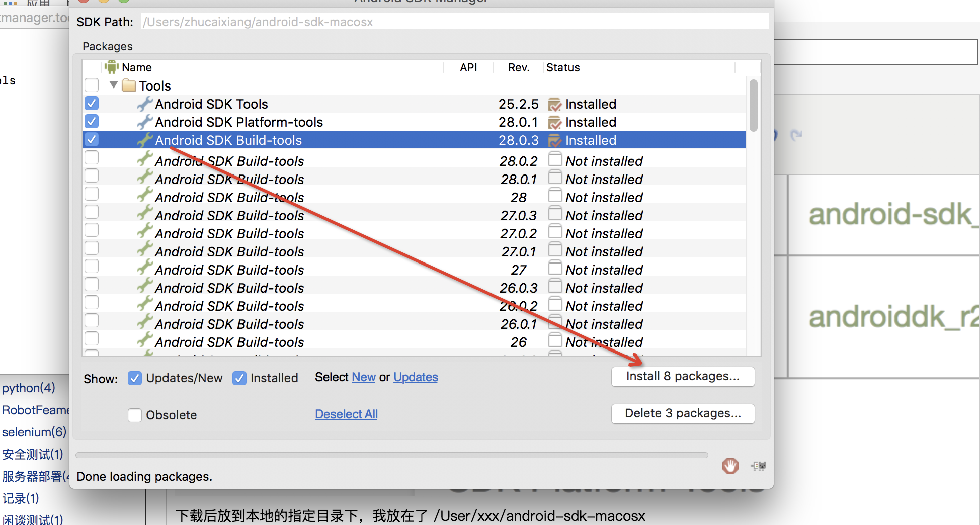Screen dimensions: 980x525
Task: Uncheck Android SDK Platform-tools checkbox
Action: point(92,121)
